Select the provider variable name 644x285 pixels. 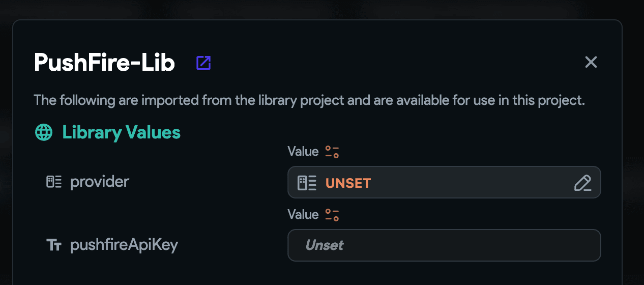tap(100, 182)
